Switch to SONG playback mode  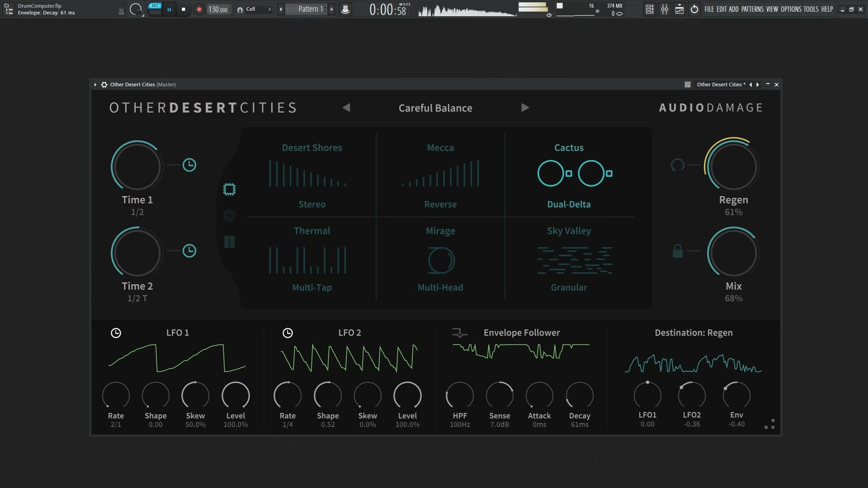pyautogui.click(x=155, y=13)
